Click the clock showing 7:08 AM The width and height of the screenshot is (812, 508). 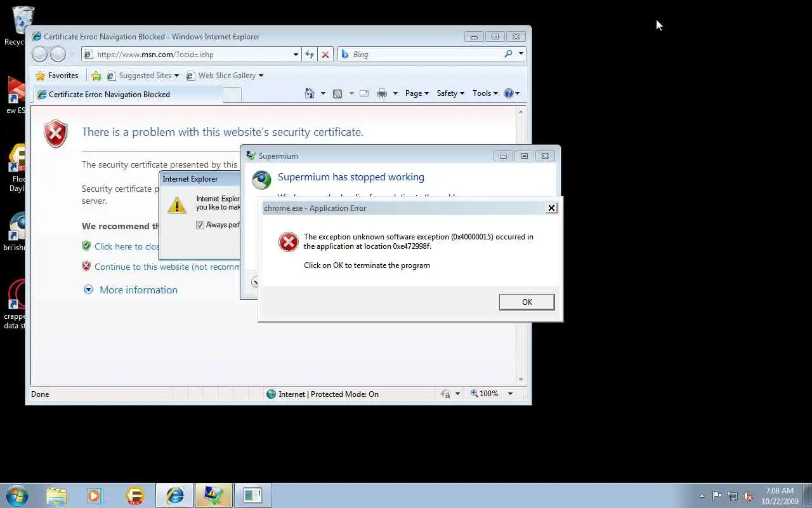click(x=780, y=491)
